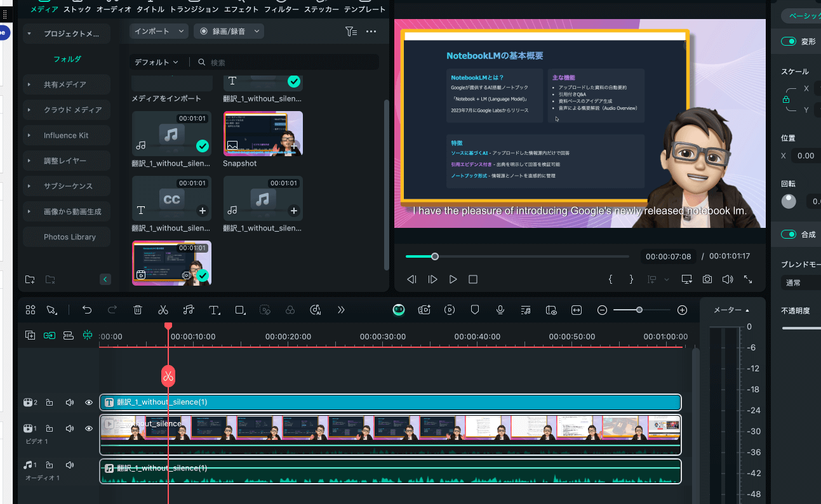Viewport: 821px width, 504px height.
Task: Toggle the 合成 (Compositing) switch
Action: coord(789,234)
